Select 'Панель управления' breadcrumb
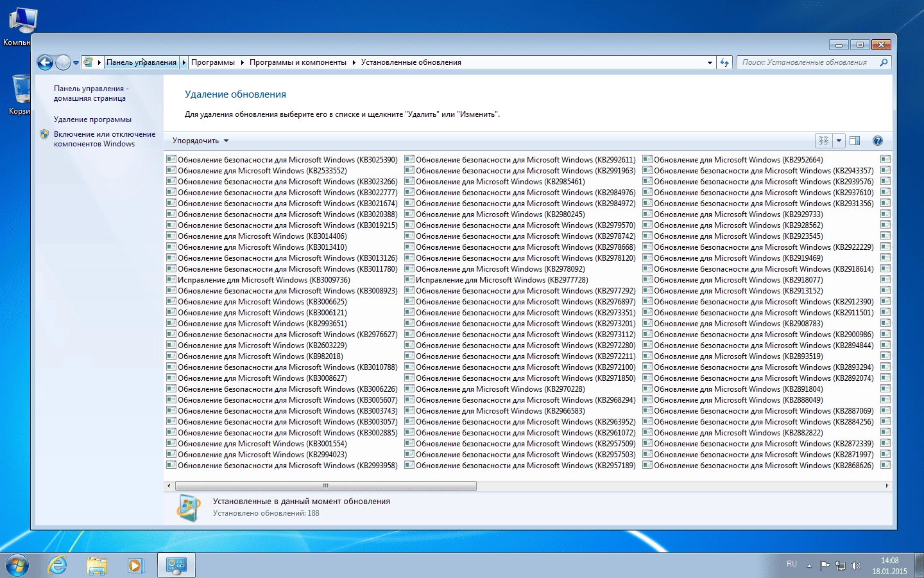This screenshot has width=924, height=578. (x=141, y=62)
